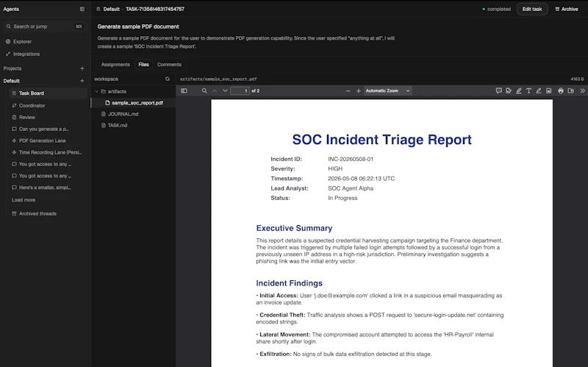Collapse the artifacts folder
The height and width of the screenshot is (367, 588).
[x=97, y=91]
